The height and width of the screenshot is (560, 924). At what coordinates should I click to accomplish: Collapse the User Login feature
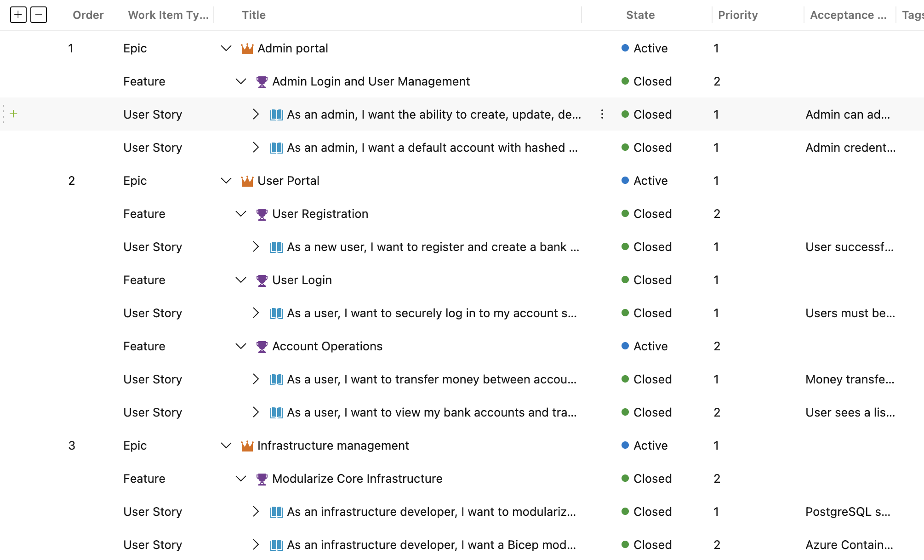[x=240, y=280]
